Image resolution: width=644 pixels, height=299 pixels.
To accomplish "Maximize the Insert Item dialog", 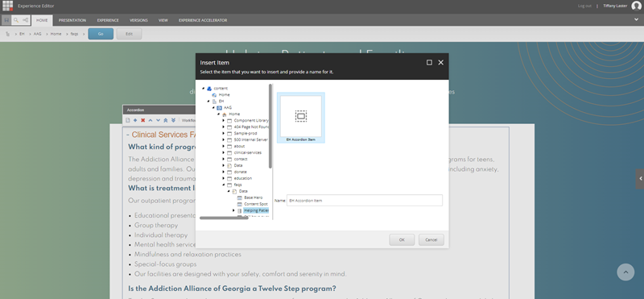I will [429, 63].
